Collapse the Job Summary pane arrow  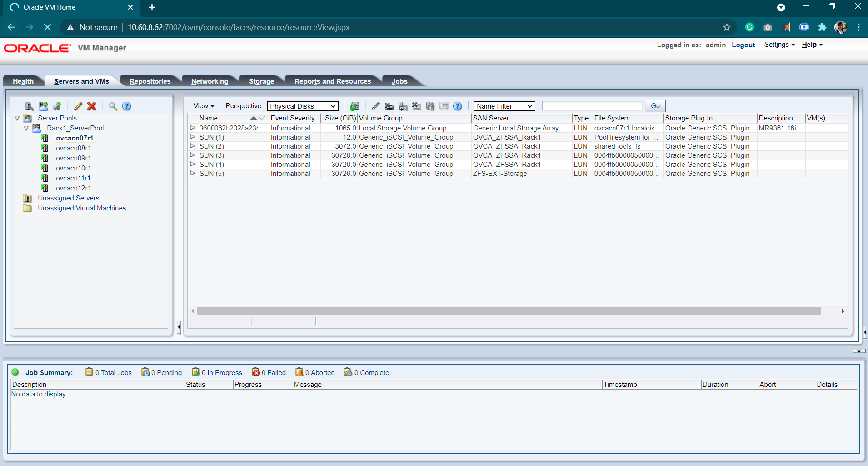click(859, 351)
